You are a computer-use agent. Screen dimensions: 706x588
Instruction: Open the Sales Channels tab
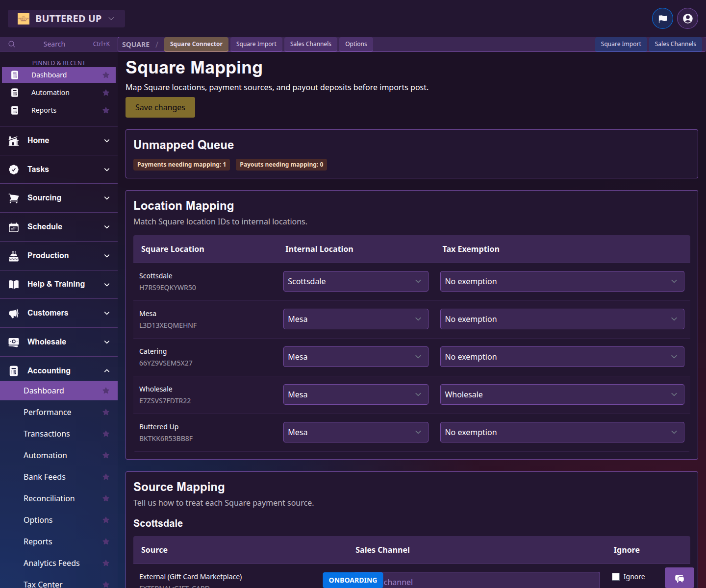click(310, 44)
